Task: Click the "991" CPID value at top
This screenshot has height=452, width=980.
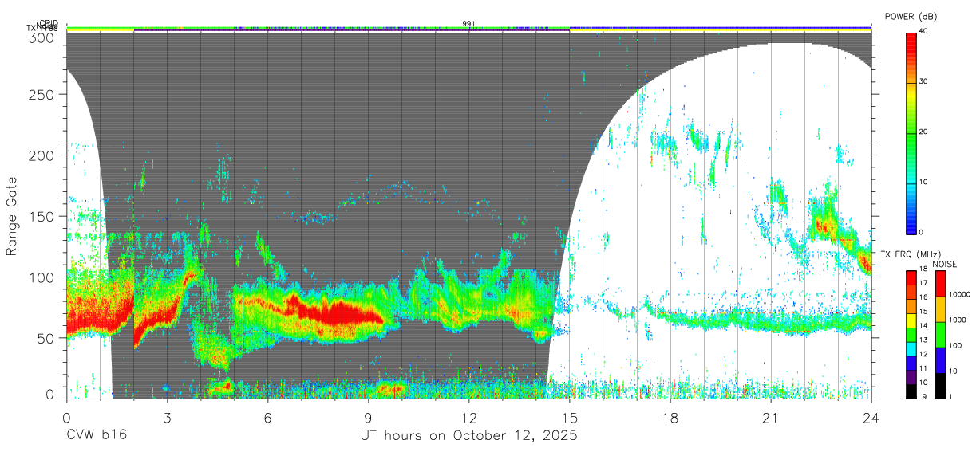Action: [469, 23]
